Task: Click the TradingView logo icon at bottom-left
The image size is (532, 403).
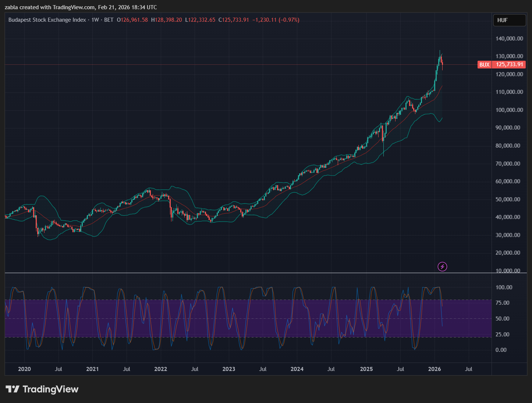Action: tap(13, 389)
